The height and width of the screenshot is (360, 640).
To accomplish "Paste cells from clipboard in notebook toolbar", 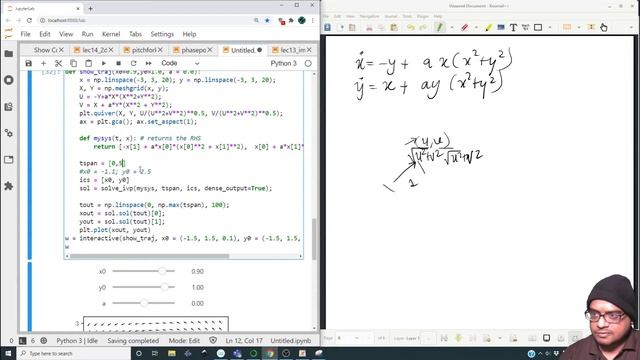I will click(89, 63).
